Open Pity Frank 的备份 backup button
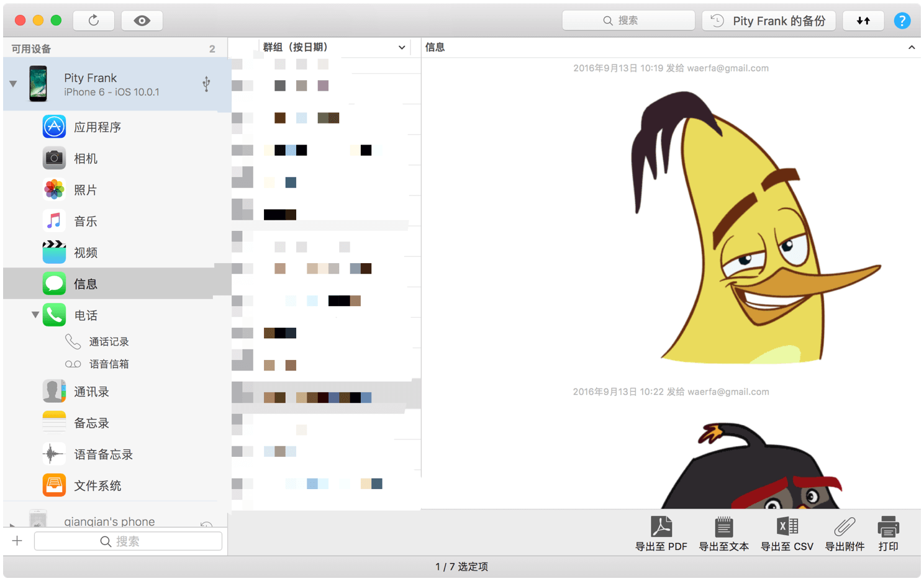Screen dimensions: 924x581 point(769,20)
